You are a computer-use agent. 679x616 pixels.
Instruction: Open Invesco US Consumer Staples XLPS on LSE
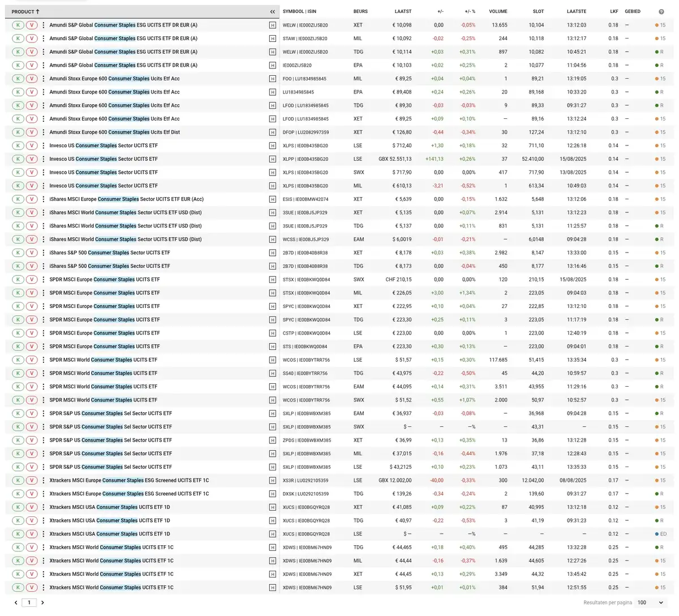click(x=104, y=146)
